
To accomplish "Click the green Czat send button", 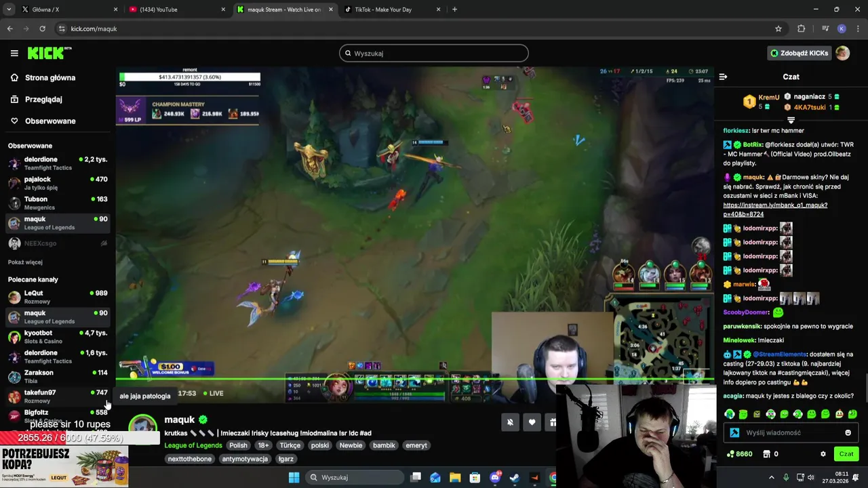I will click(x=846, y=454).
